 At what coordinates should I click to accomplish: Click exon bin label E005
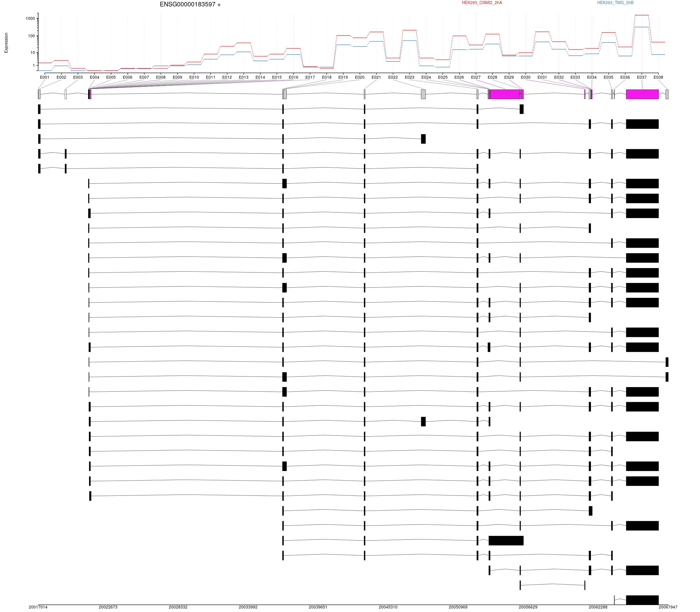pos(111,78)
